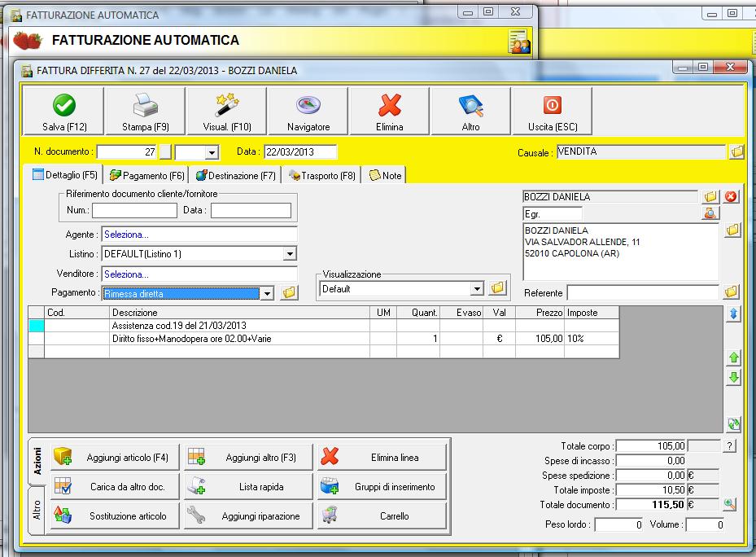Click the question mark button beside Totale corpo

click(x=729, y=446)
